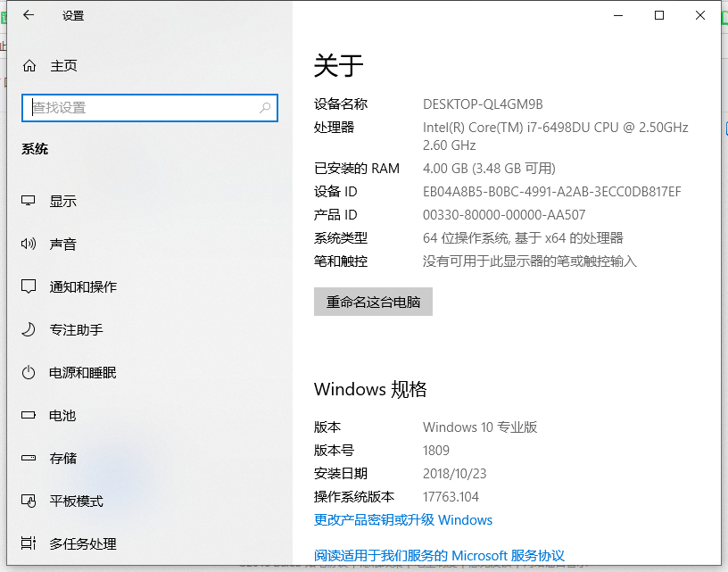Click system type 64 位操作系统 value

(523, 238)
